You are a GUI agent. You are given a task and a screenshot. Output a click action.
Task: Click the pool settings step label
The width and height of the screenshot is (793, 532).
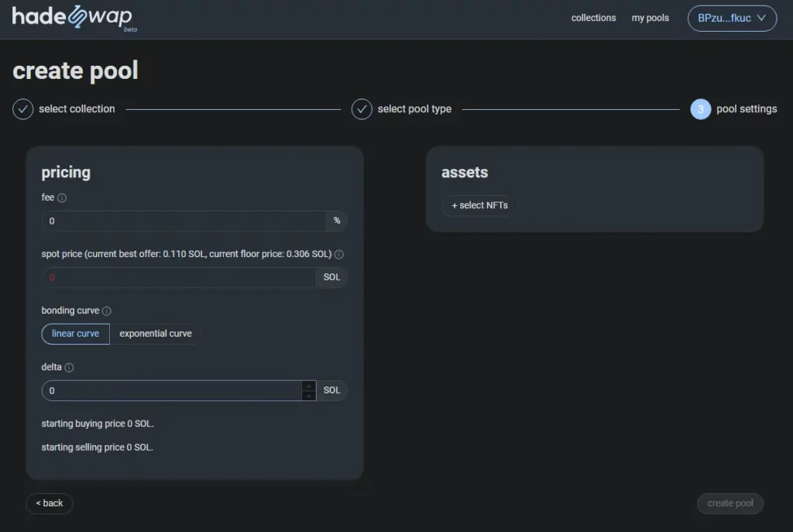point(747,108)
